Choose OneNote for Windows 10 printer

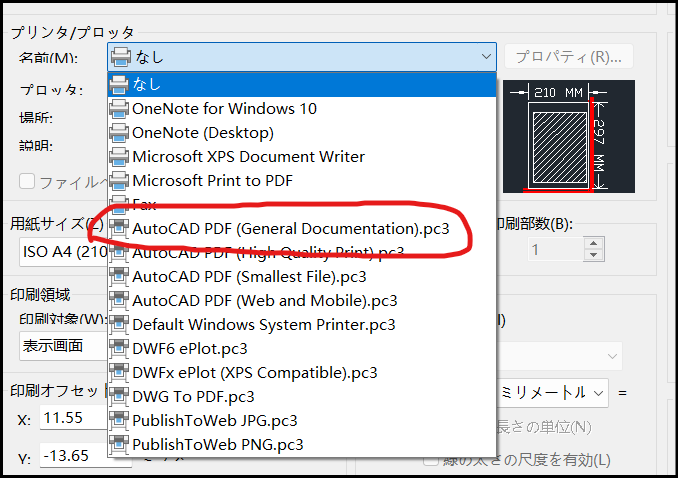[302, 109]
